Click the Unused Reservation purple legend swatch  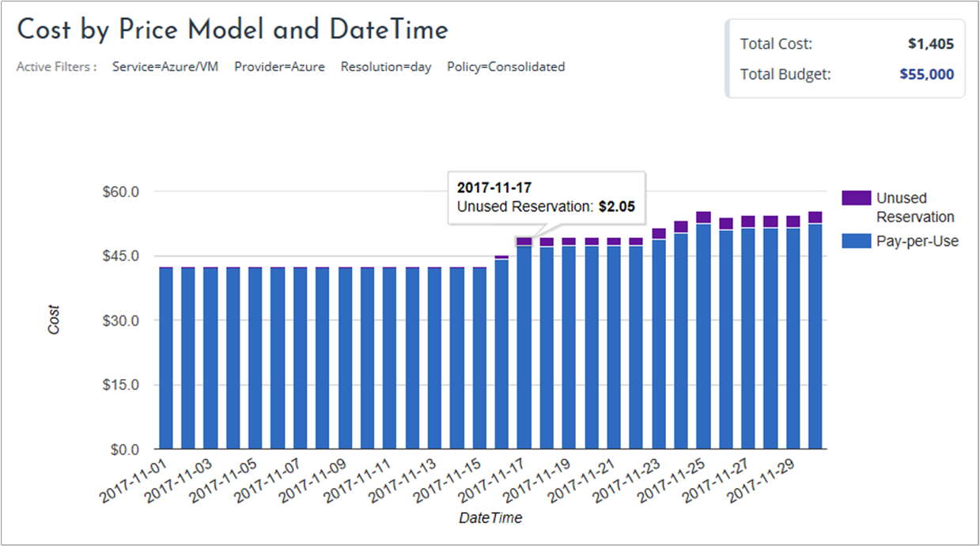click(x=856, y=198)
